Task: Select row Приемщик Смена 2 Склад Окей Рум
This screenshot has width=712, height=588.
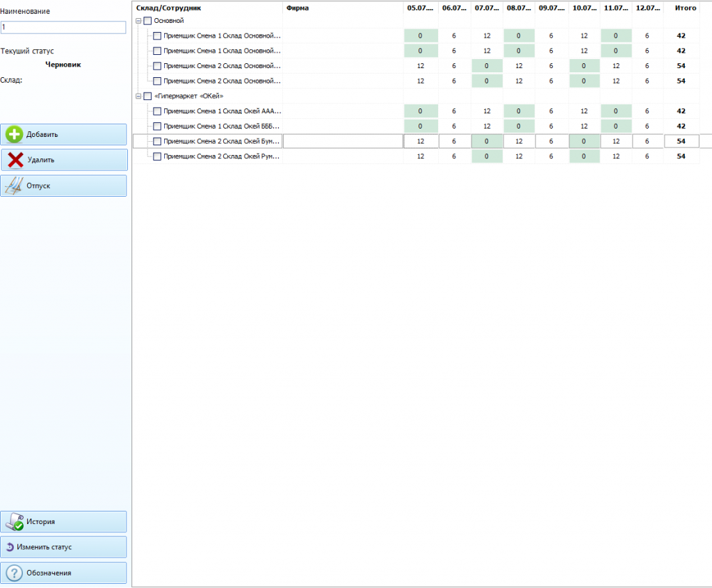Action: click(222, 156)
